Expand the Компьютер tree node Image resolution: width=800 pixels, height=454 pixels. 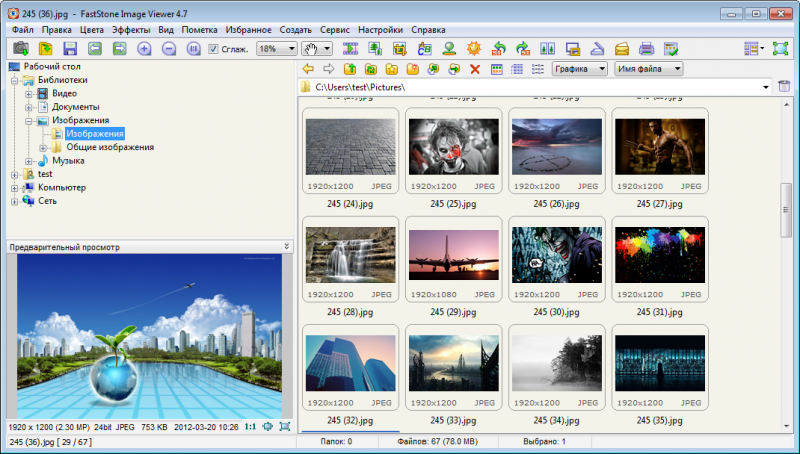click(15, 188)
